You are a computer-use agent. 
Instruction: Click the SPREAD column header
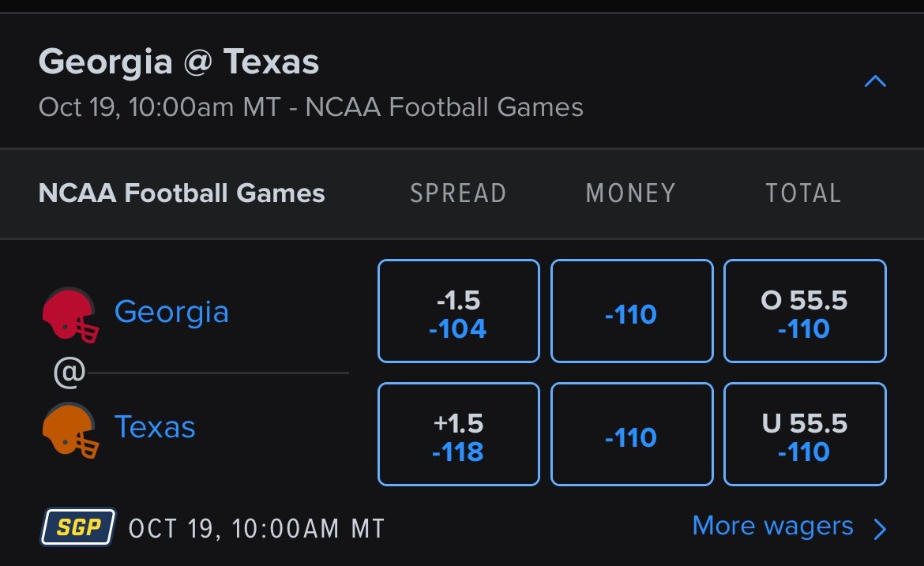pos(459,193)
